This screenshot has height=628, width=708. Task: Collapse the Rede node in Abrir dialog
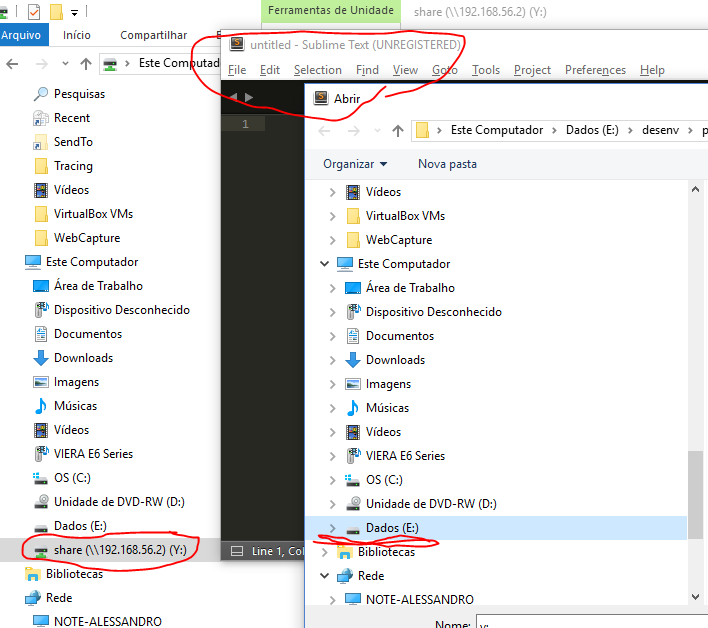(x=324, y=576)
